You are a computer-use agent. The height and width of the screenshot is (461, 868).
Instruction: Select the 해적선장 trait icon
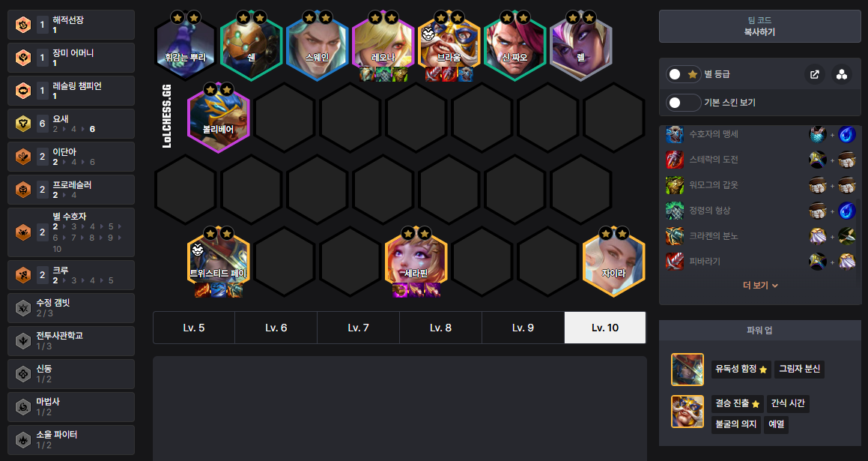tap(22, 25)
